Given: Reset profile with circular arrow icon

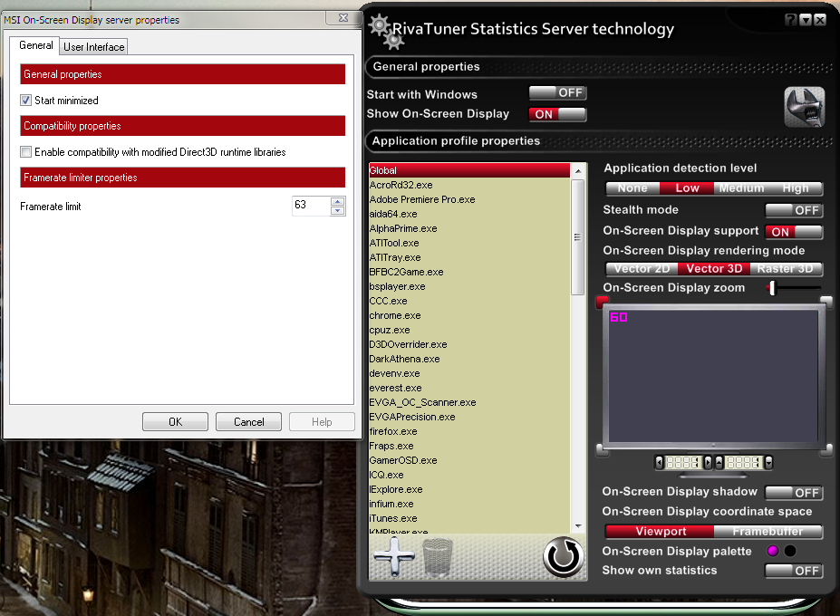Looking at the screenshot, I should tap(563, 557).
